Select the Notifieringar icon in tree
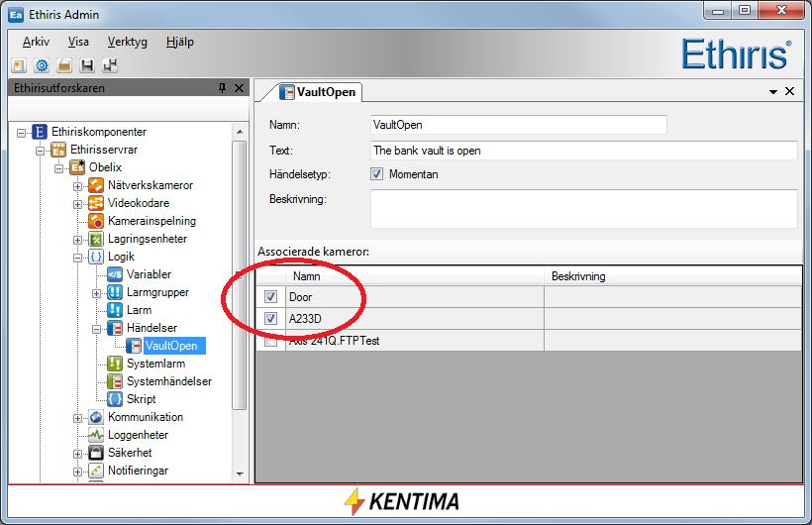Viewport: 812px width, 525px height. click(x=96, y=471)
